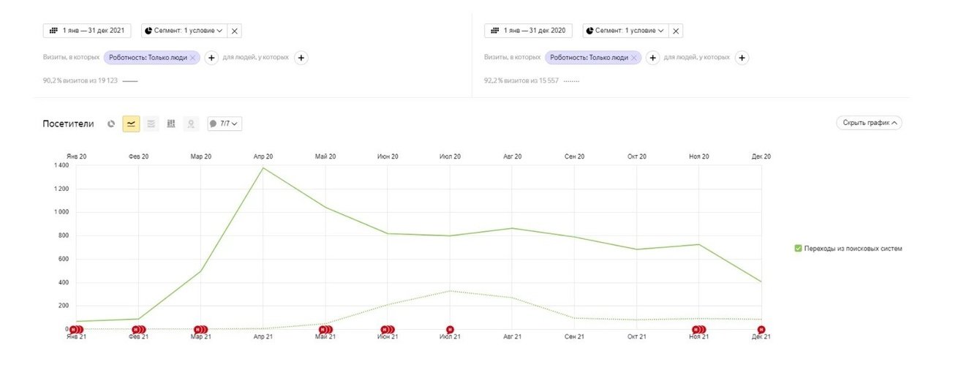
Task: Remove the Роботность filter chip in the 2020 segment
Action: tap(634, 57)
